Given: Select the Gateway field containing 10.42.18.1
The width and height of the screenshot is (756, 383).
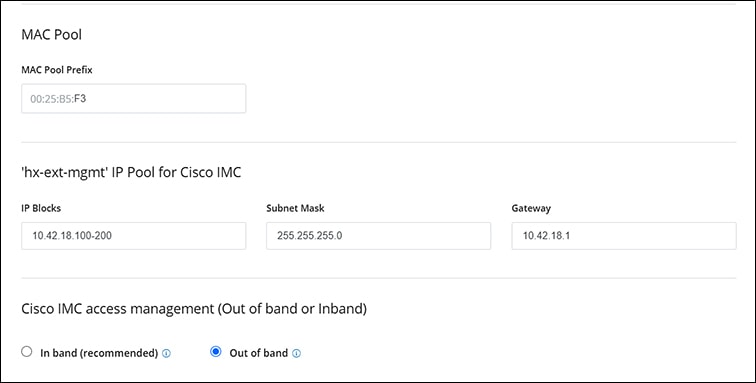Looking at the screenshot, I should click(624, 236).
